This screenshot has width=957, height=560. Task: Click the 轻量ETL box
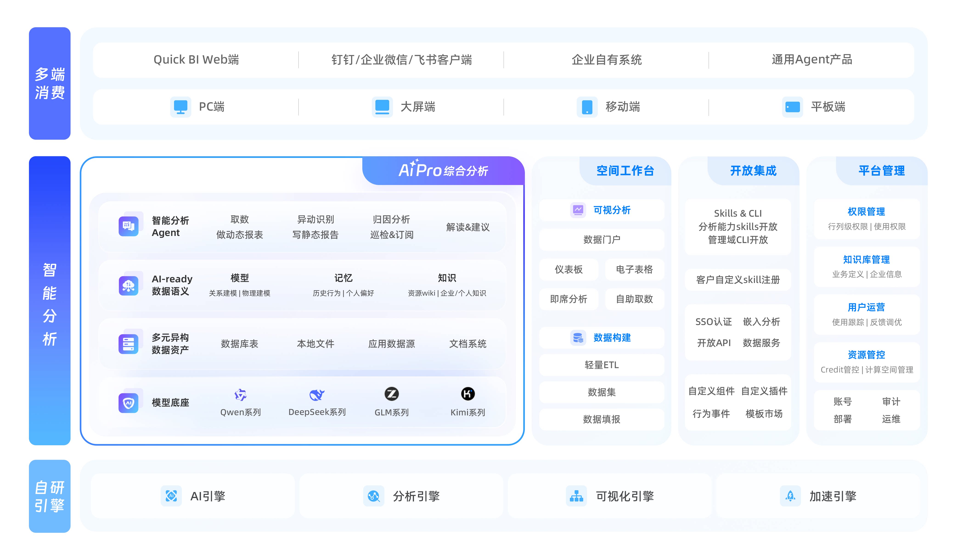[602, 365]
